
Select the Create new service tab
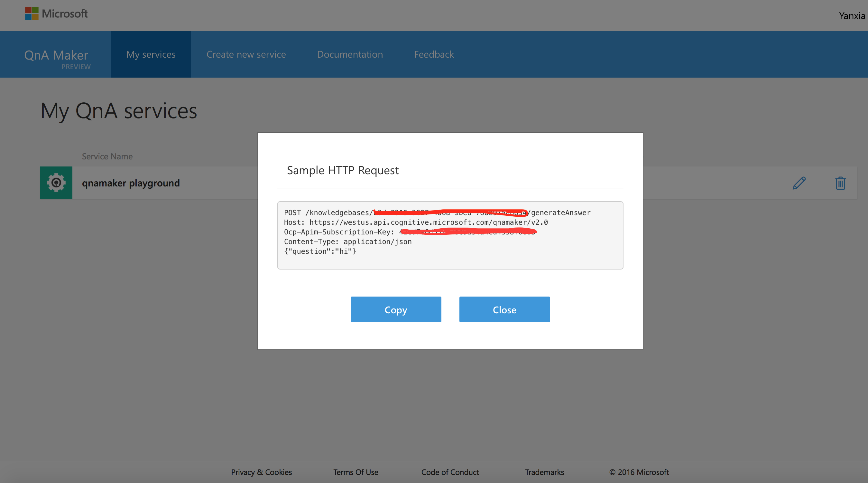(246, 54)
